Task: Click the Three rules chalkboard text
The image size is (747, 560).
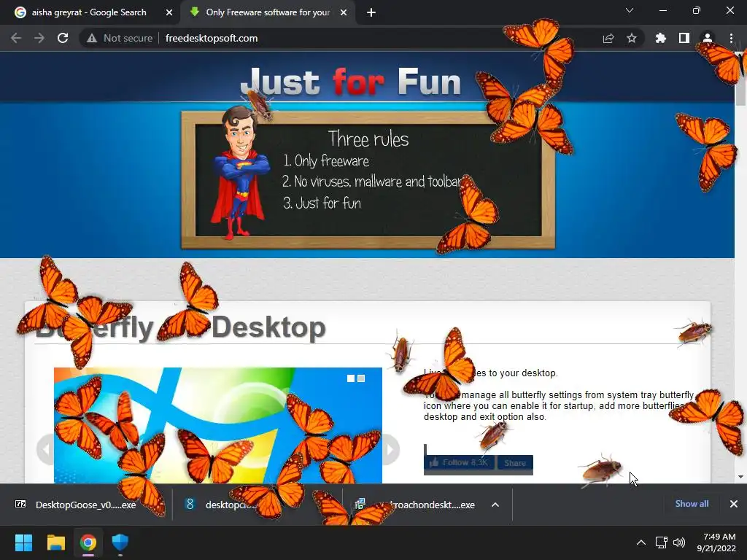Action: 368,139
